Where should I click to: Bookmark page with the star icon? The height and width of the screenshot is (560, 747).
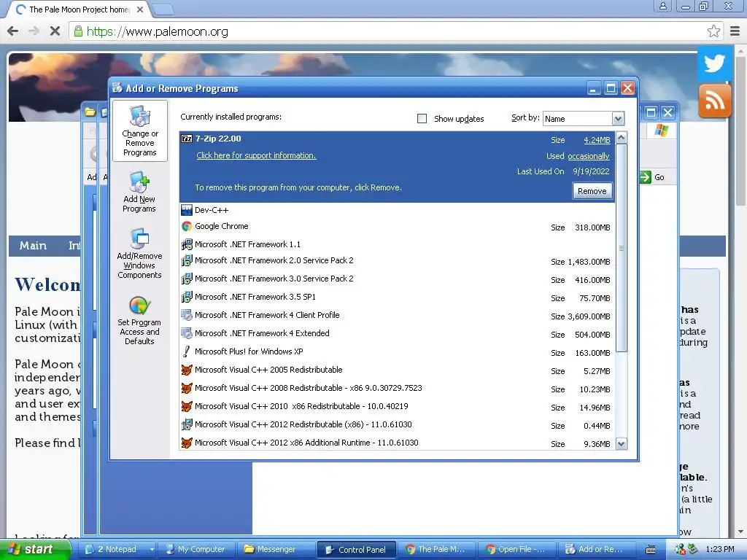(x=713, y=31)
